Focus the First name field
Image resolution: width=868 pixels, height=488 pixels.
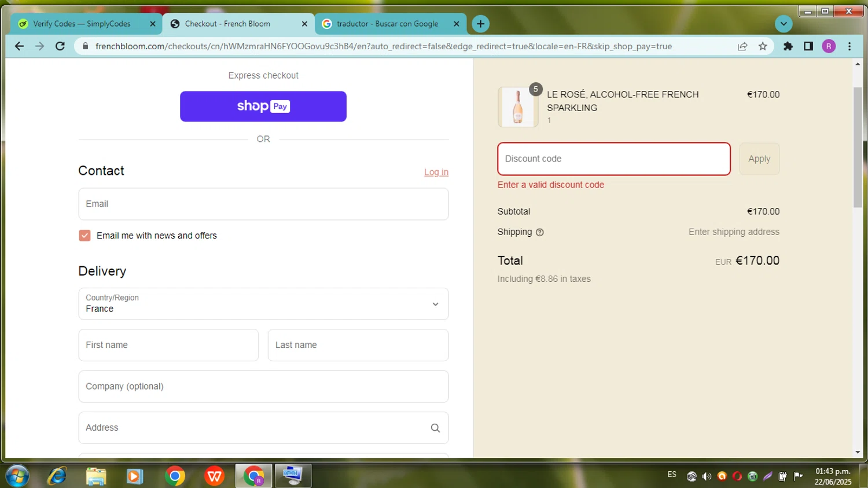point(168,345)
